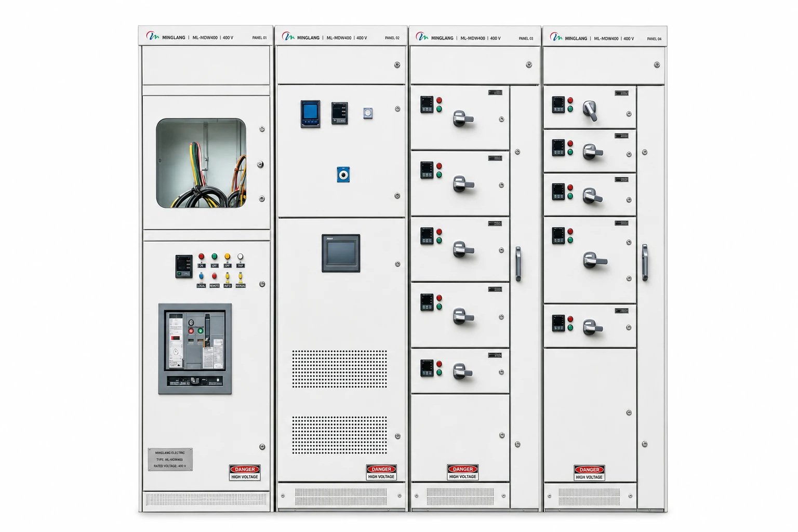Click the PANEL 02 header label
Viewport: 798px width, 532px height.
392,38
